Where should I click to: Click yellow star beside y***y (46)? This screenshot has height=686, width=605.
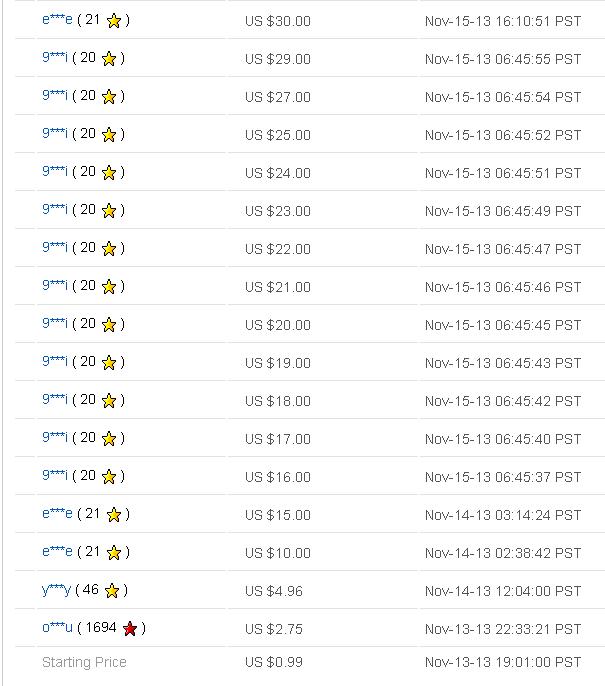tap(112, 591)
